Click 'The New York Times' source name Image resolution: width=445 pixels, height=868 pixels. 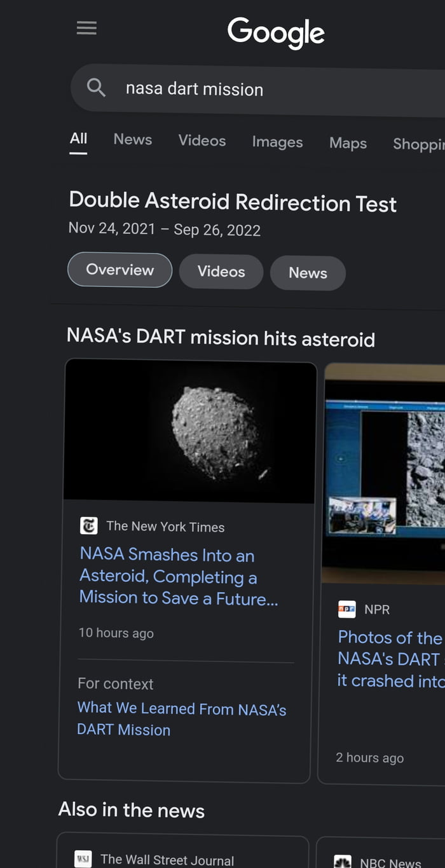coord(165,527)
